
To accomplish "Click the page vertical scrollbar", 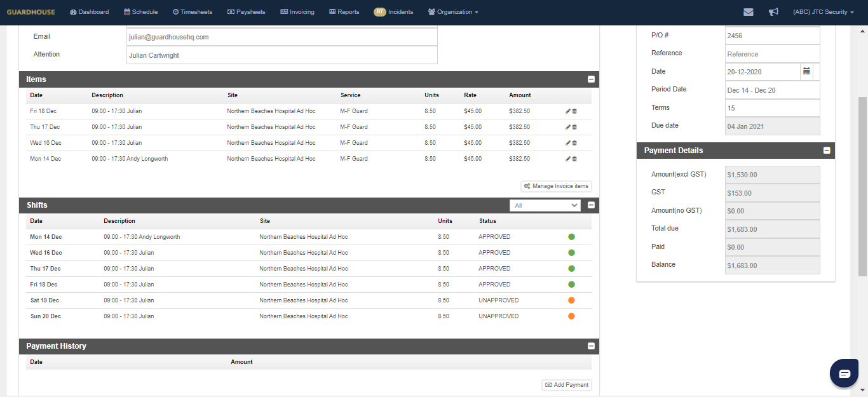I will (x=862, y=187).
